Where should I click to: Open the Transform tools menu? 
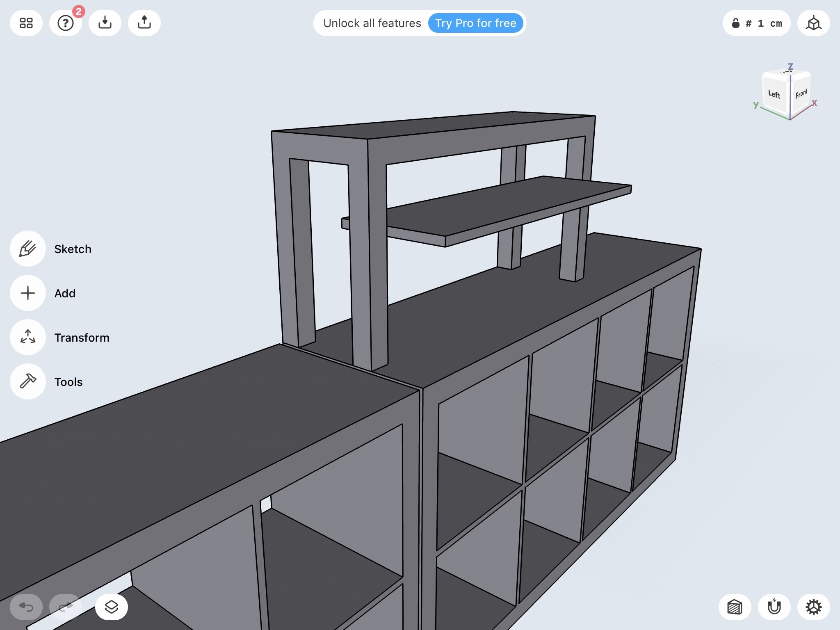click(x=28, y=337)
